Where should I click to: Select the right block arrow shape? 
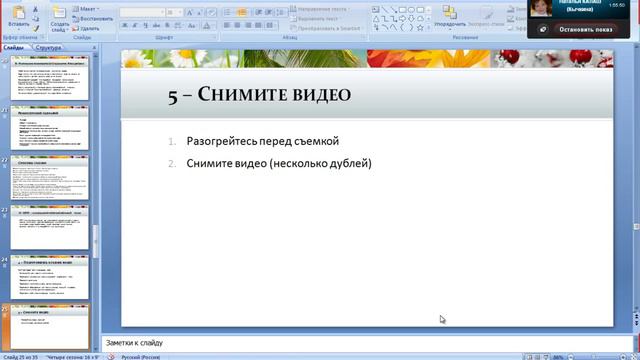tap(402, 19)
